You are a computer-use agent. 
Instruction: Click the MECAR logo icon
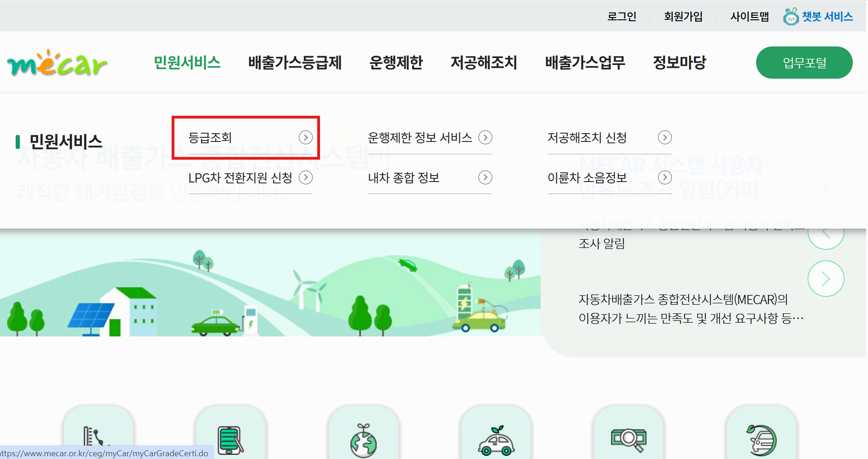pyautogui.click(x=58, y=64)
